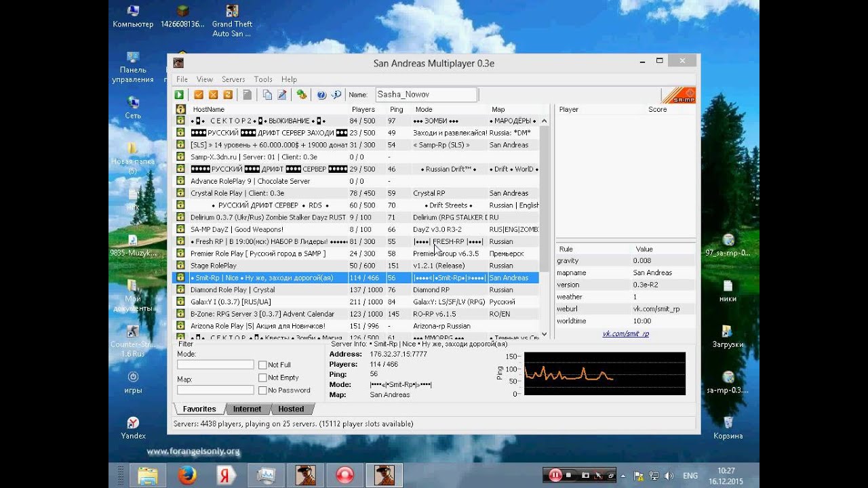Click the blue Help question mark icon
Viewport: 868px width, 488px height.
(321, 95)
